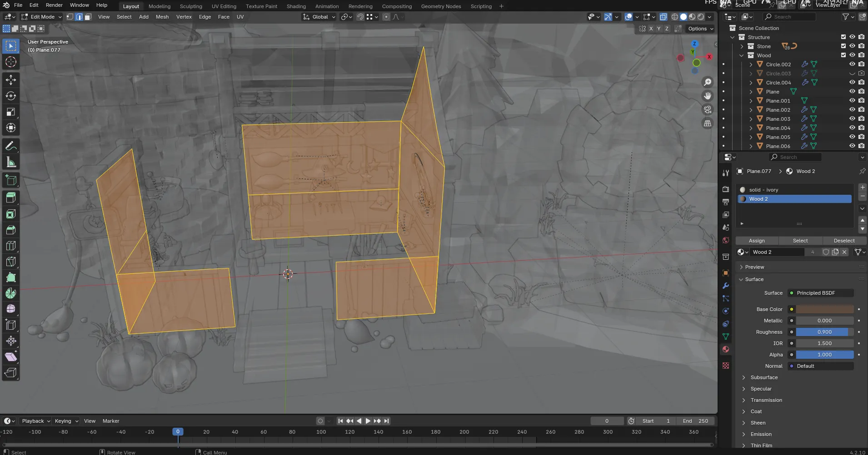Switch perspective/orthographic grid icon
The height and width of the screenshot is (455, 868).
pyautogui.click(x=708, y=123)
